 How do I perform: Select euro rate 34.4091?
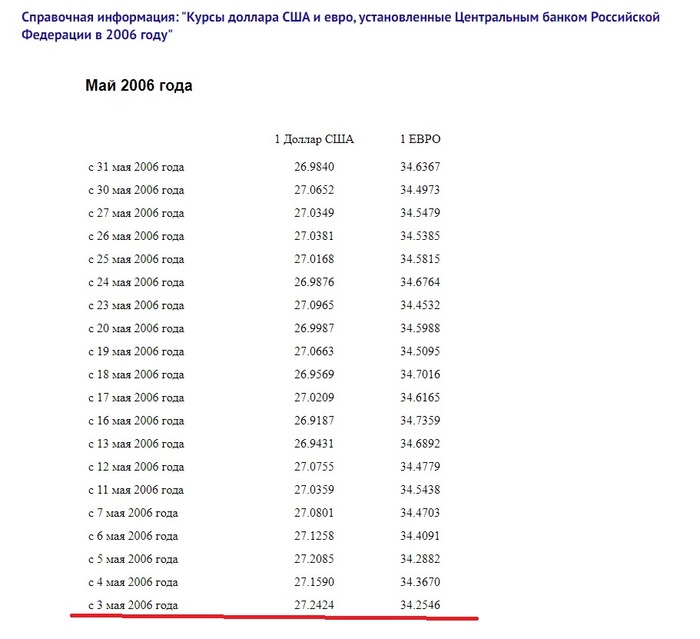click(420, 536)
